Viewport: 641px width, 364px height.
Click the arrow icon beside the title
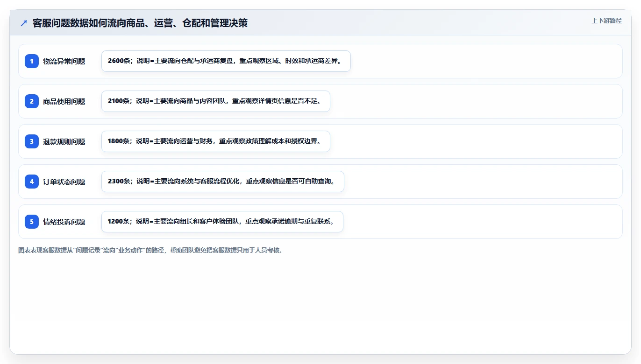tap(24, 23)
